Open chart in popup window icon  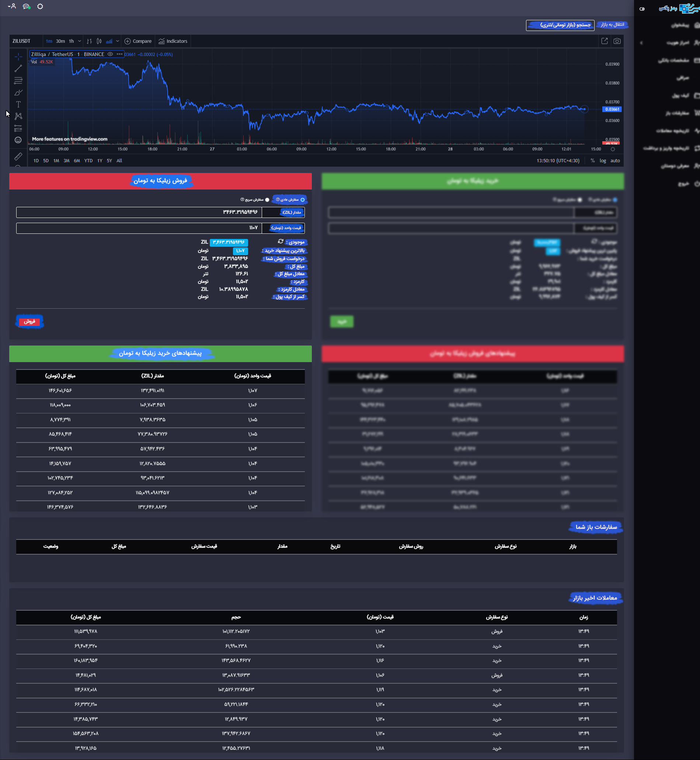[605, 41]
